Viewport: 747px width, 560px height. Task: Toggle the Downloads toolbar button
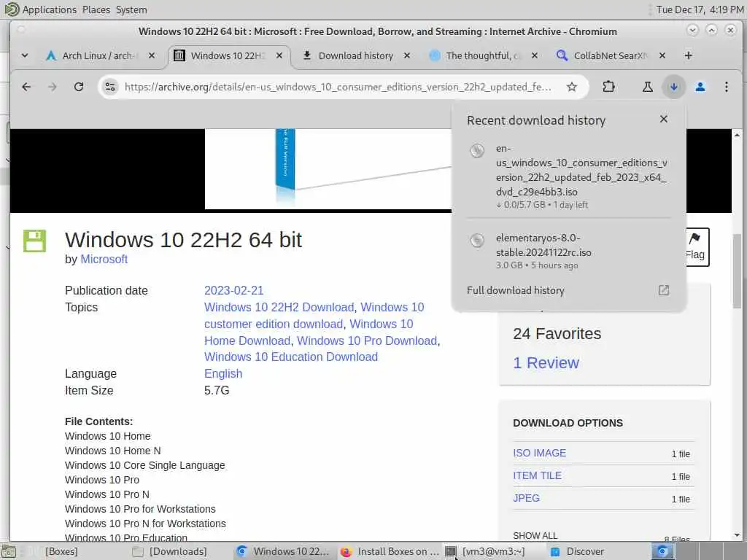coord(673,87)
